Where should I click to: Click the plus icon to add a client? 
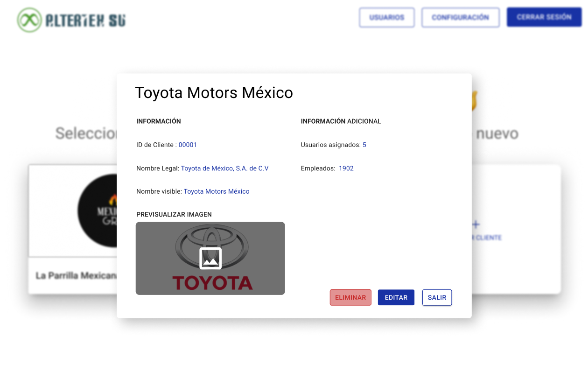pyautogui.click(x=476, y=225)
